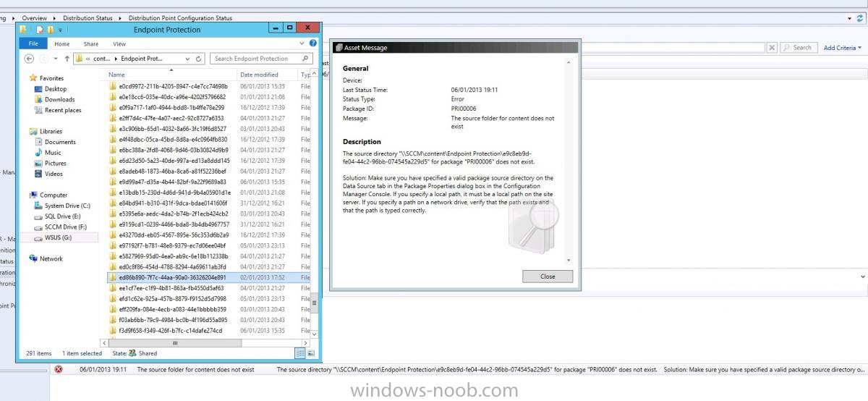The height and width of the screenshot is (401, 868).
Task: Click the New folder quick access icon
Action: (x=50, y=30)
